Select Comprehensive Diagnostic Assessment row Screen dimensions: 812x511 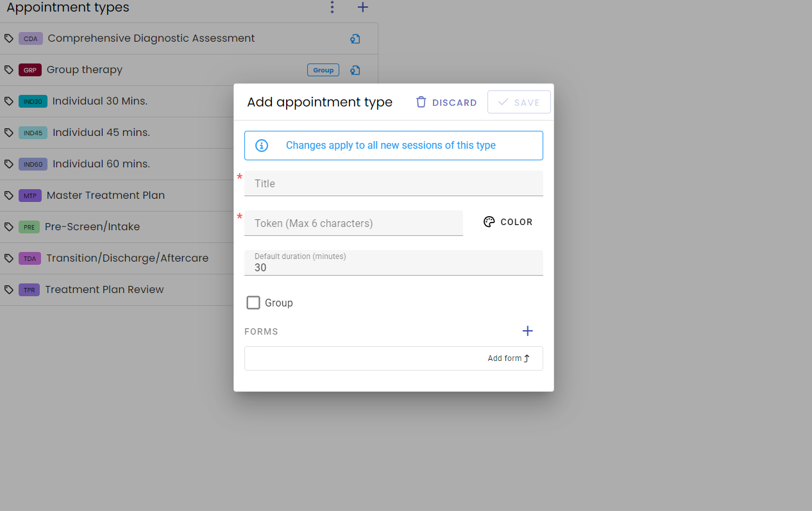tap(189, 38)
